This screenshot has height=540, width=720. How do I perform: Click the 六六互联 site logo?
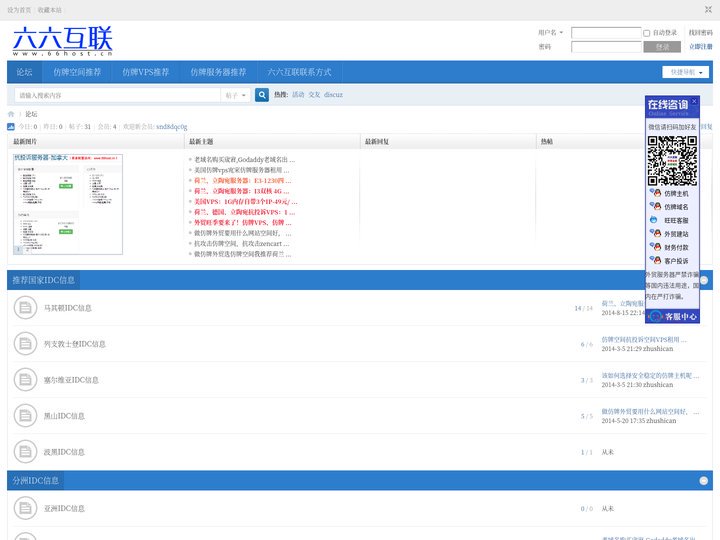pyautogui.click(x=62, y=41)
